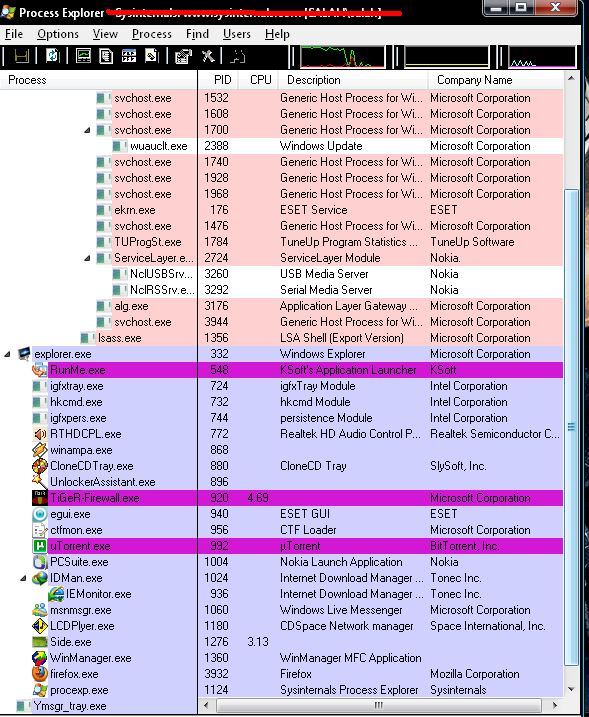Sort by the CPU column header
The width and height of the screenshot is (589, 717).
[x=258, y=80]
